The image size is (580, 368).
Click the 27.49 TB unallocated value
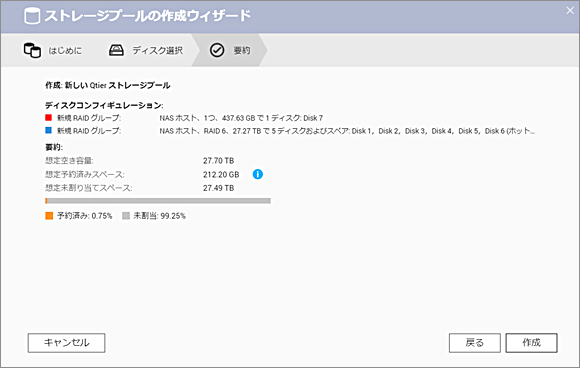tap(218, 188)
